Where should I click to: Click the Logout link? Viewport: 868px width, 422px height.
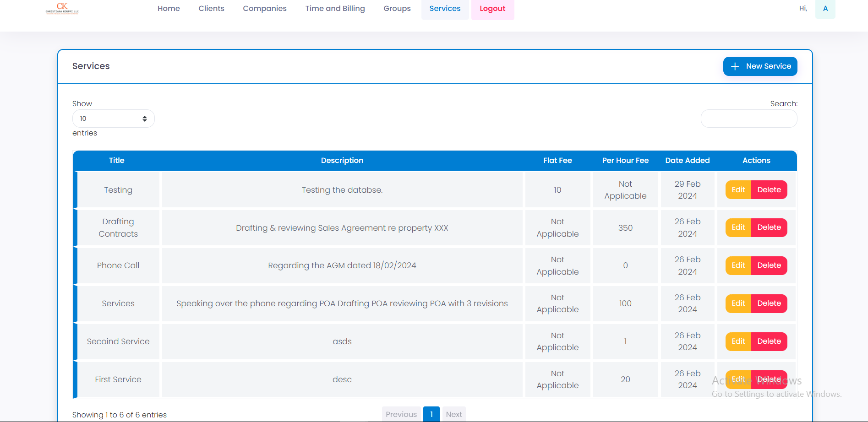492,9
